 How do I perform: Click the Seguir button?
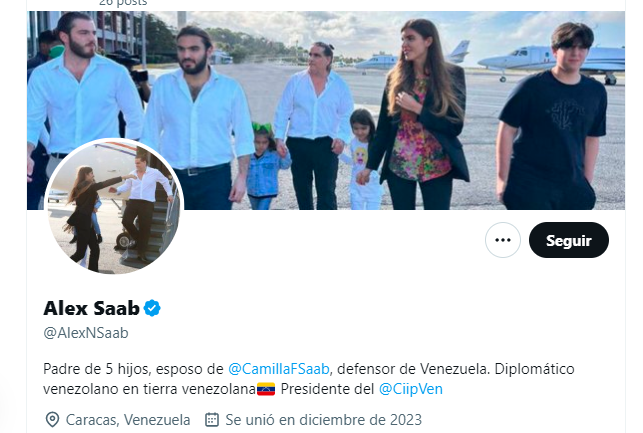[x=569, y=240]
